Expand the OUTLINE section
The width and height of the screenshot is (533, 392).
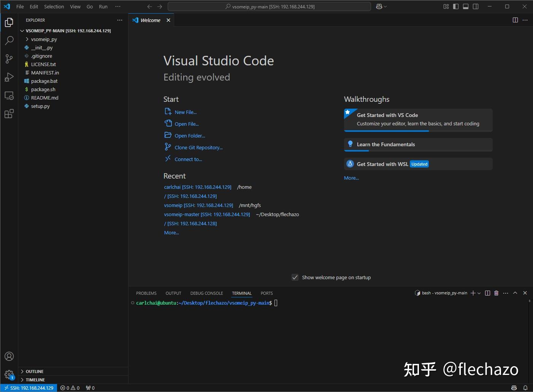click(35, 371)
